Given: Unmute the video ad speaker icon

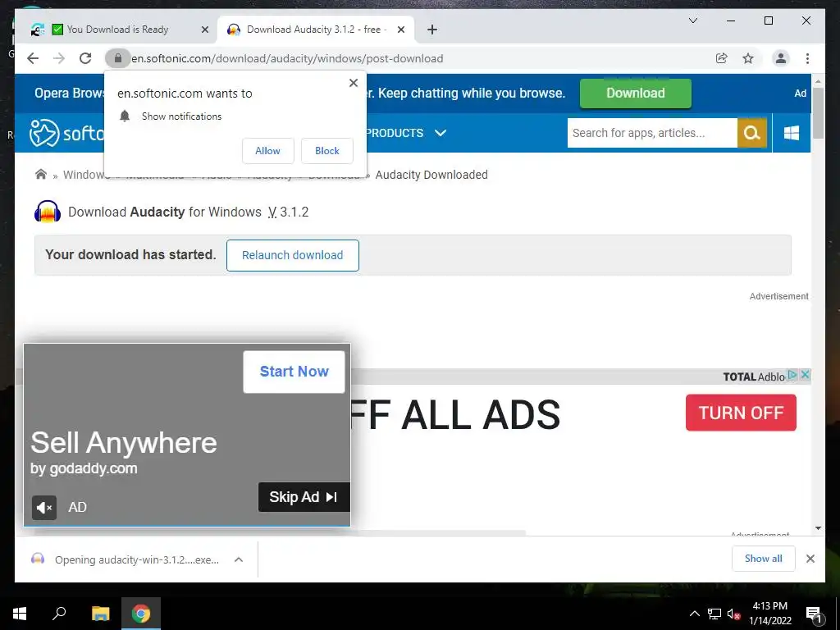Looking at the screenshot, I should 44,507.
